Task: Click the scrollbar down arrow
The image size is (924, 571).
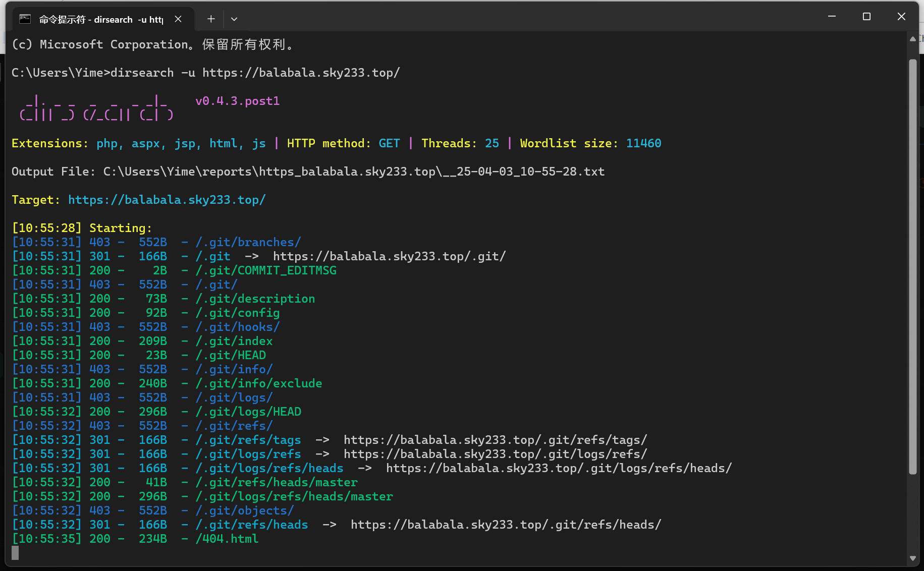Action: tap(912, 558)
